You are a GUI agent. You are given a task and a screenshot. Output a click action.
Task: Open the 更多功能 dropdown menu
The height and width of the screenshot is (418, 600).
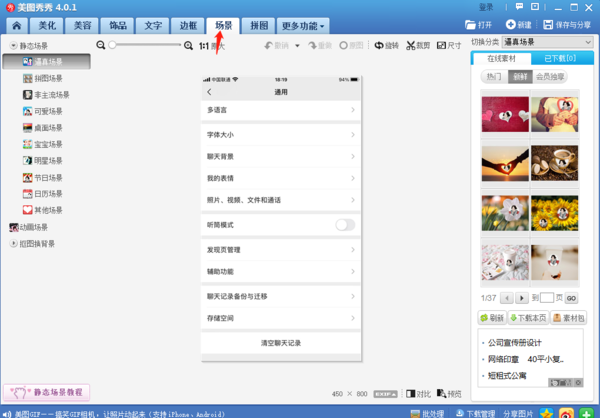304,24
